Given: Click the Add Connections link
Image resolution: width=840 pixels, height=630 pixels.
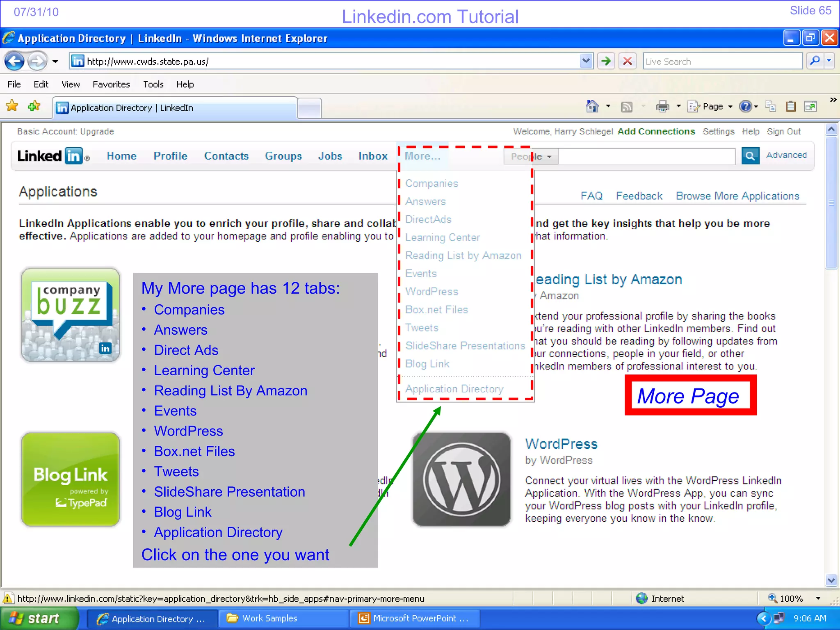Looking at the screenshot, I should (x=656, y=131).
